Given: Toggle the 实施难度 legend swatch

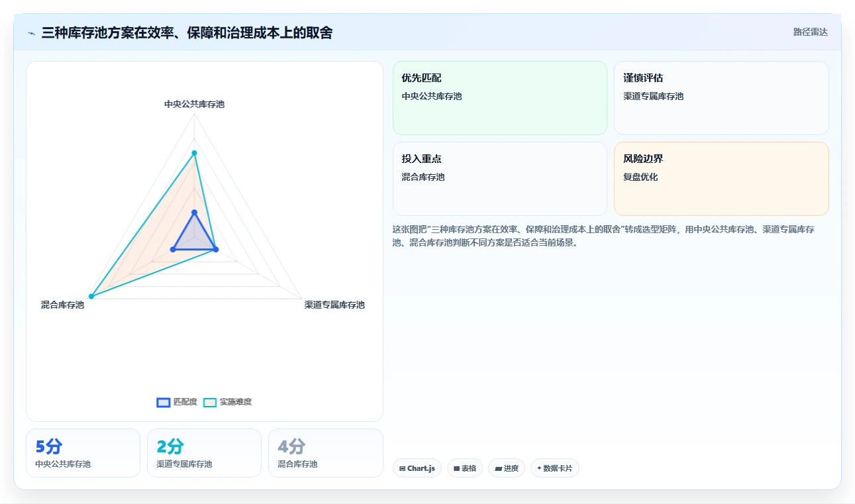Looking at the screenshot, I should click(x=210, y=402).
